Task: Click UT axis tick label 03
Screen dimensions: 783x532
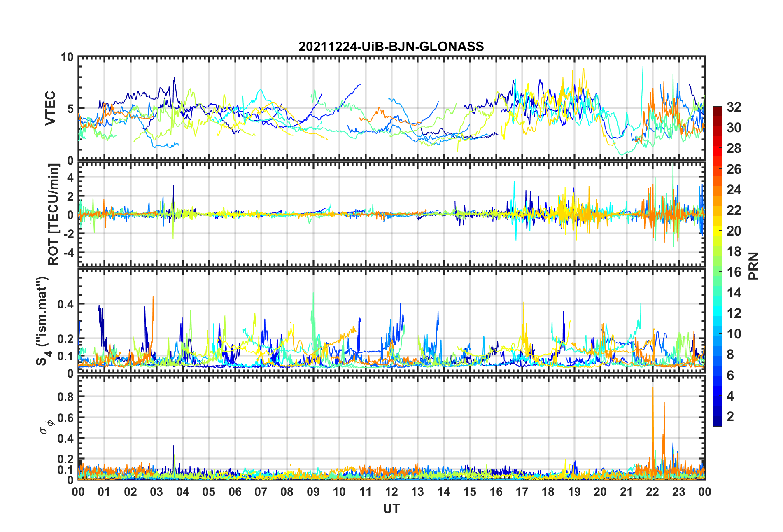Action: (156, 492)
